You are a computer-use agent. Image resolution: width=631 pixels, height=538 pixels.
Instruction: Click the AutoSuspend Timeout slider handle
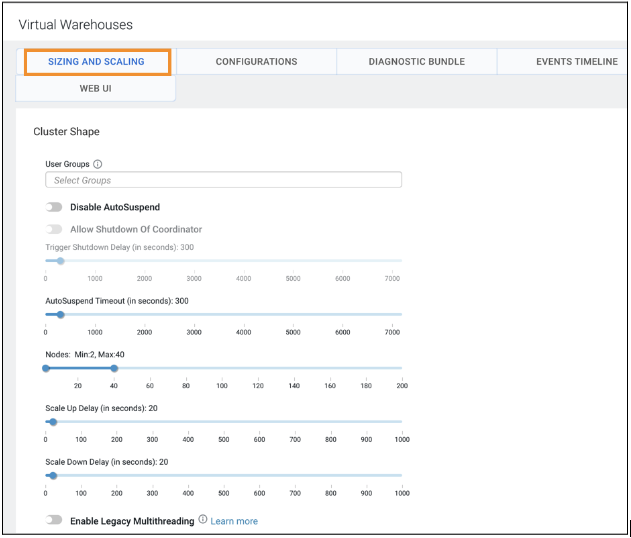(60, 314)
